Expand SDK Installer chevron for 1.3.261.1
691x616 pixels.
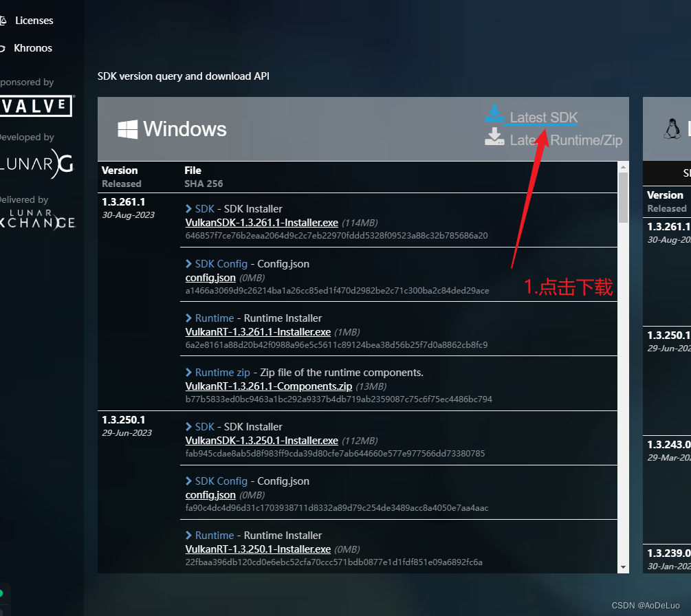(188, 208)
